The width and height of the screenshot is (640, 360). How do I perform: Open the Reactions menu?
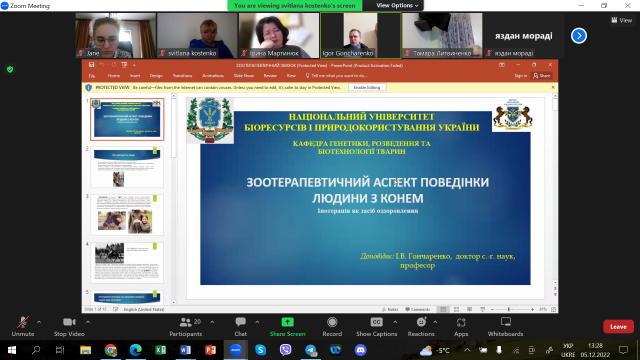421,327
